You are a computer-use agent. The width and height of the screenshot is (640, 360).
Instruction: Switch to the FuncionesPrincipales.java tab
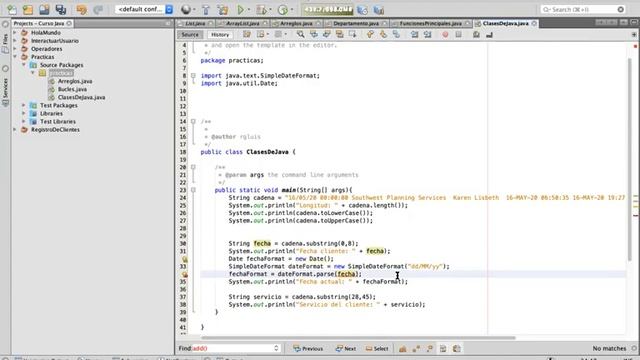431,24
